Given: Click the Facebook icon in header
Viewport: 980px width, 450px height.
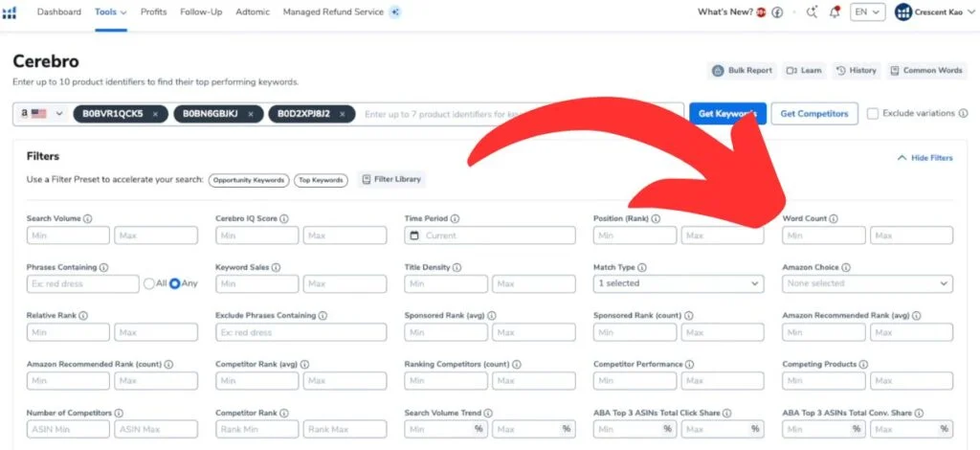Looking at the screenshot, I should (777, 12).
